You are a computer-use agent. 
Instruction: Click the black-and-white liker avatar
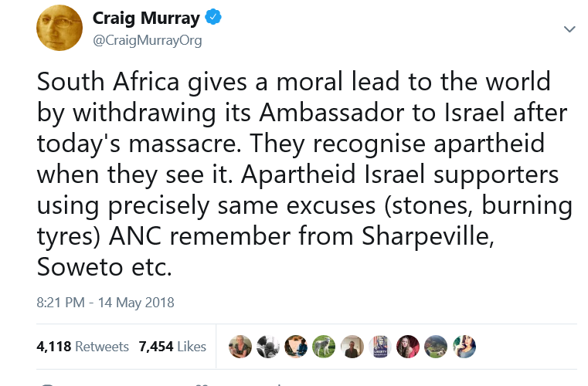[268, 347]
